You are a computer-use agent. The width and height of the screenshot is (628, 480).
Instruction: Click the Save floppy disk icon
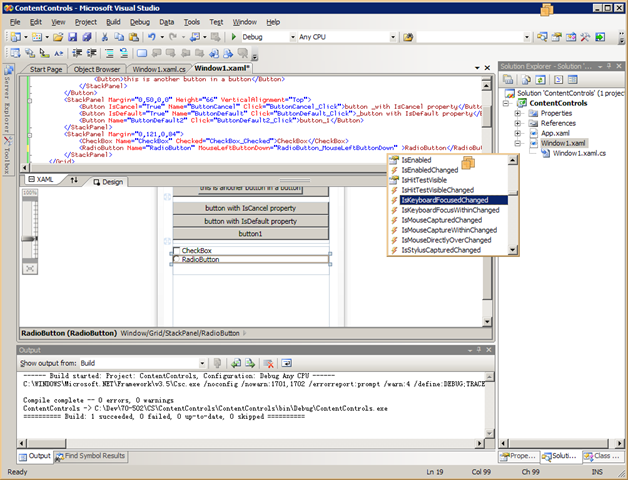point(72,37)
